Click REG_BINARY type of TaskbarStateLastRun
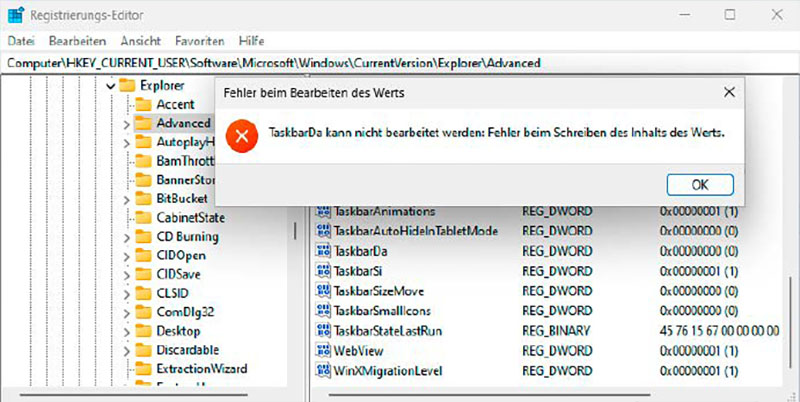Screen dimensions: 800x402 click(556, 331)
